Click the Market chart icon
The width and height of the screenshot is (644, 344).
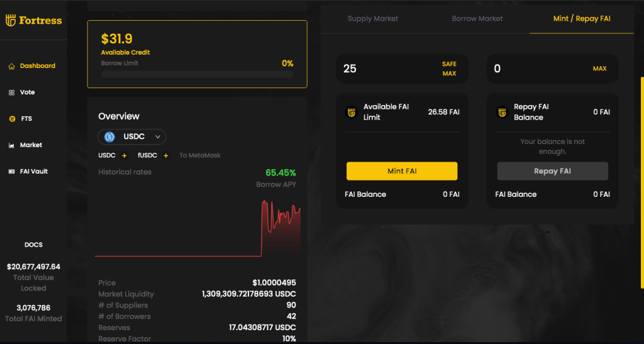11,145
